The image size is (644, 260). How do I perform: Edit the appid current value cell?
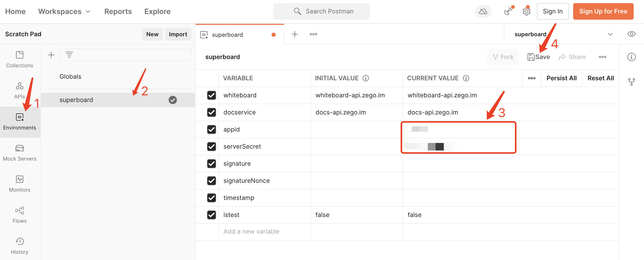coord(511,129)
